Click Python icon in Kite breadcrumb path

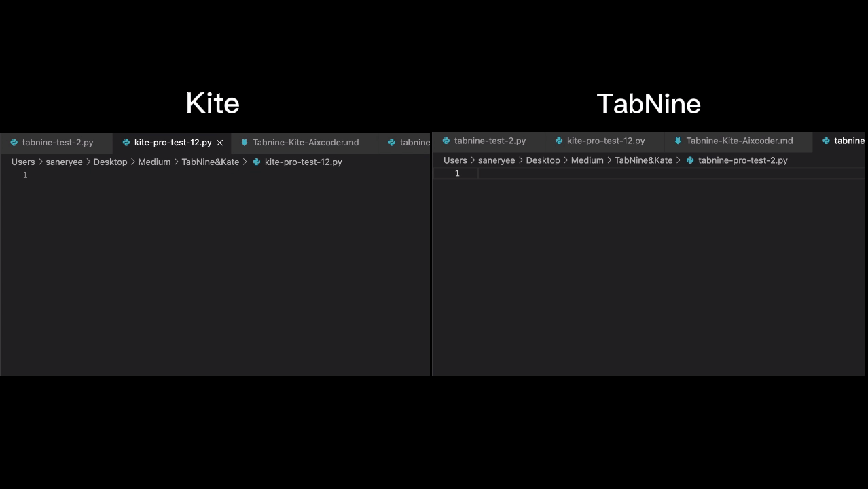point(256,162)
